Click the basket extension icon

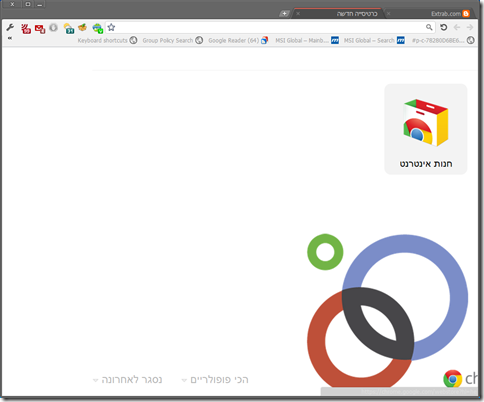82,27
